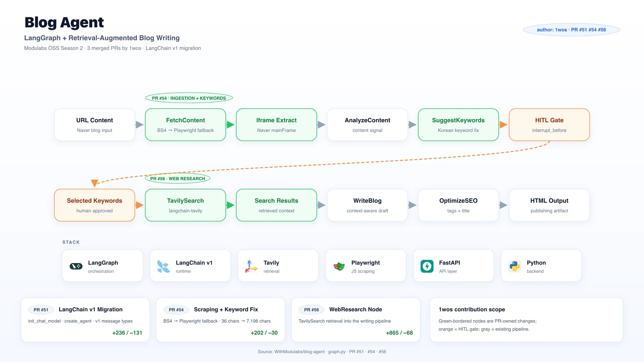
Task: Click the FastAPI lightning icon
Action: coord(427,266)
